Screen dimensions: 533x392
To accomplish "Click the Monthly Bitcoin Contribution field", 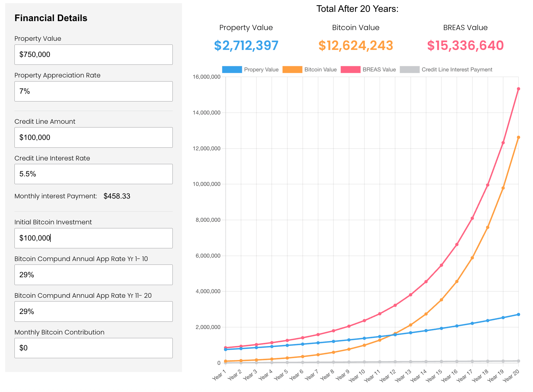I will click(93, 348).
